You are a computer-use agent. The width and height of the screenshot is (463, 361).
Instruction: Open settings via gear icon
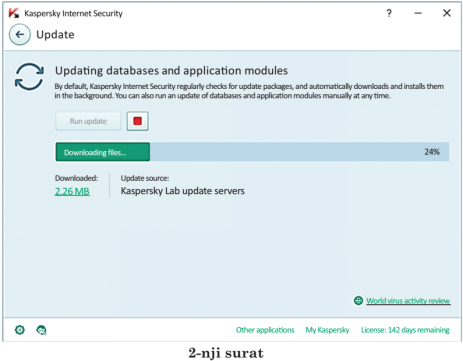click(20, 330)
